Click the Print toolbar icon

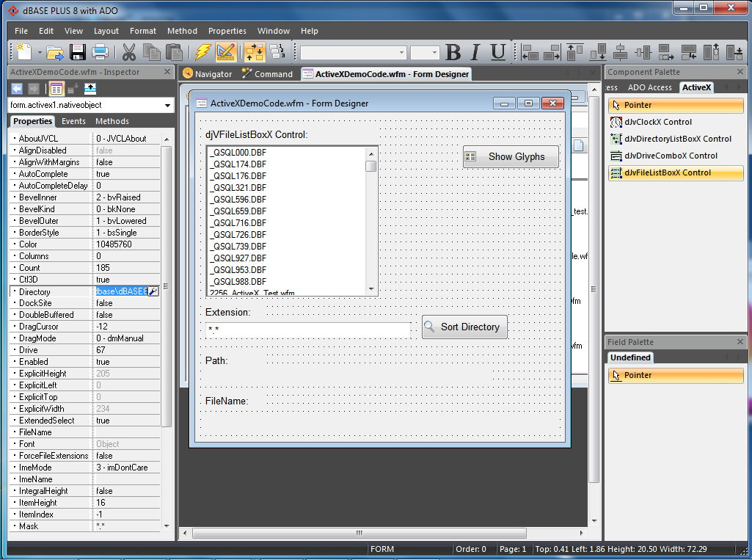(x=100, y=52)
